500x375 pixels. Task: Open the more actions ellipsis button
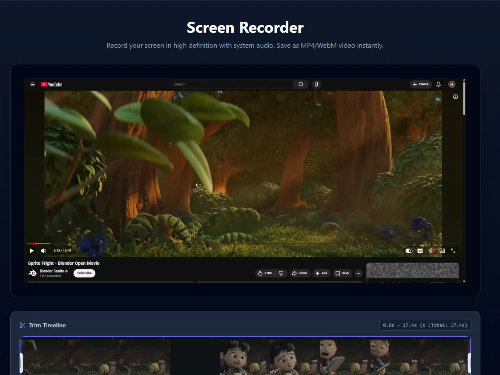pos(358,273)
